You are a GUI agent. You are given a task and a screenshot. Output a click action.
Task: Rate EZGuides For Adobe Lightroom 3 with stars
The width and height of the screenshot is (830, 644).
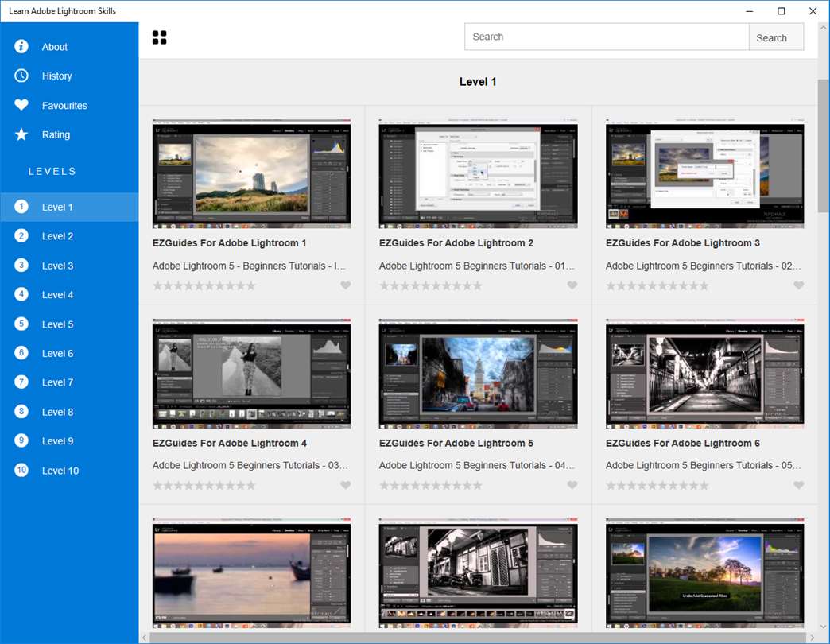point(657,286)
